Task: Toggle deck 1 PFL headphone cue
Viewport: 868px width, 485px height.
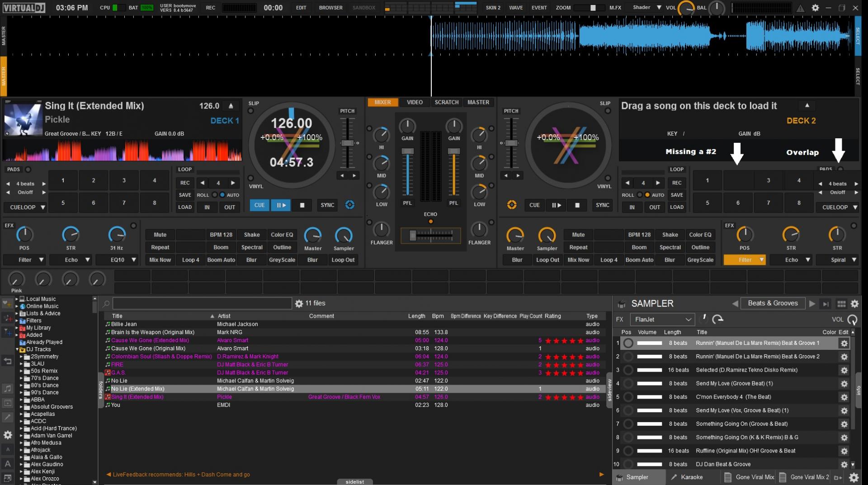Action: pos(407,203)
